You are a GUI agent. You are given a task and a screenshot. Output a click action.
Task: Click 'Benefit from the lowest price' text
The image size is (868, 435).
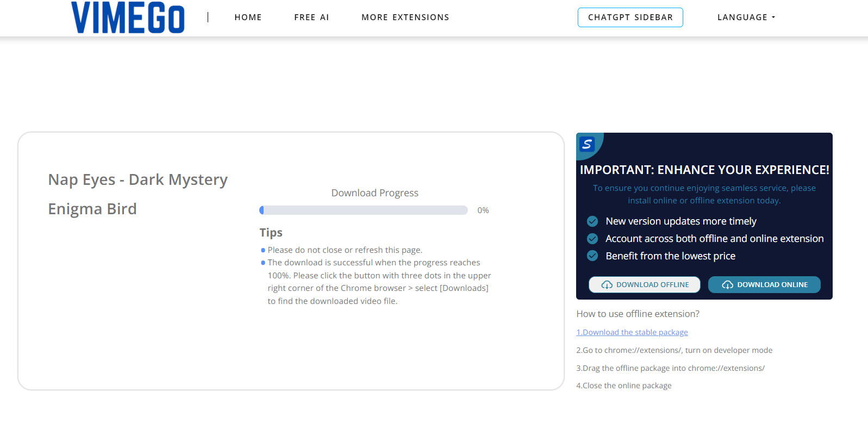click(x=671, y=256)
